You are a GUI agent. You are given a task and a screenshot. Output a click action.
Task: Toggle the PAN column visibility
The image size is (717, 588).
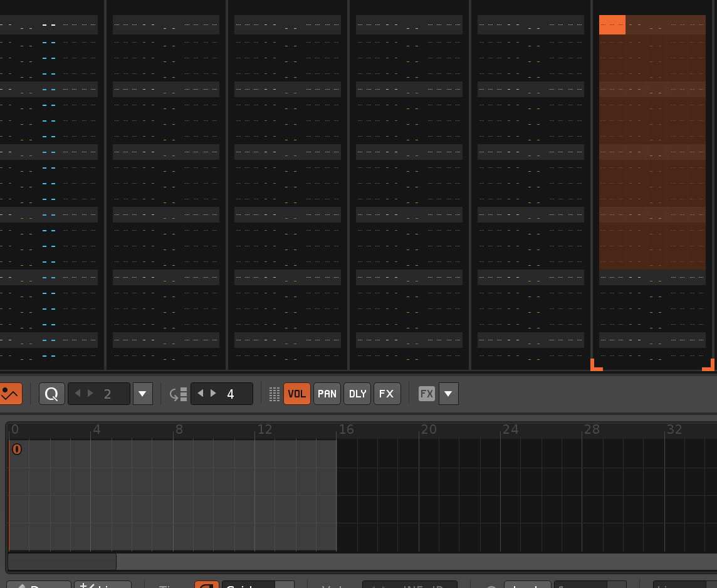coord(327,394)
